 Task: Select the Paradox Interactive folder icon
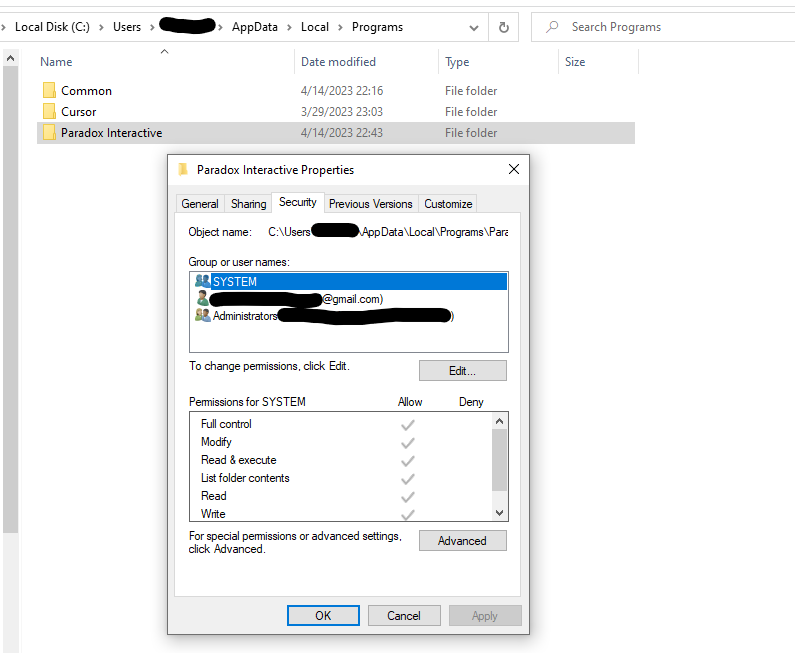pos(49,132)
